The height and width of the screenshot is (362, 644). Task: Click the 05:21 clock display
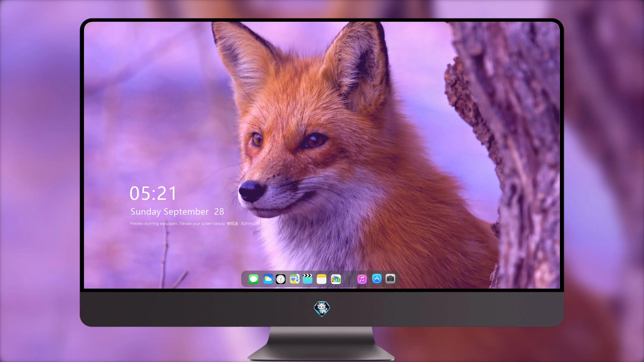click(x=153, y=193)
